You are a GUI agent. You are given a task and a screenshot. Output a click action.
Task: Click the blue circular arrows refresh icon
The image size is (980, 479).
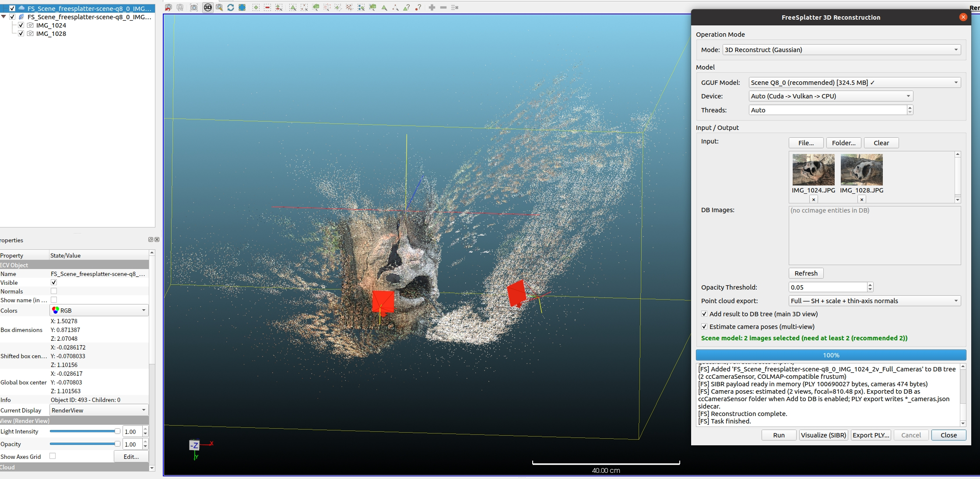(x=231, y=7)
